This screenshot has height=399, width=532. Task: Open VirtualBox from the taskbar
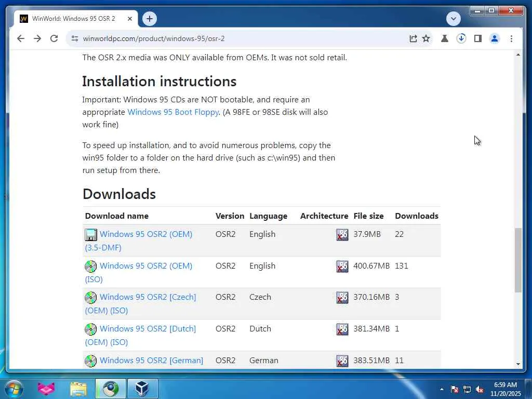(142, 389)
